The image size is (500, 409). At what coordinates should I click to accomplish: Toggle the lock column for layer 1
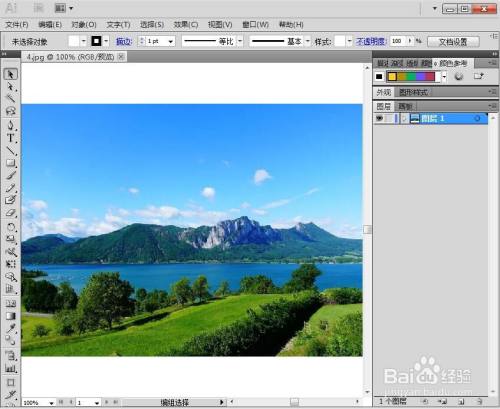[389, 118]
